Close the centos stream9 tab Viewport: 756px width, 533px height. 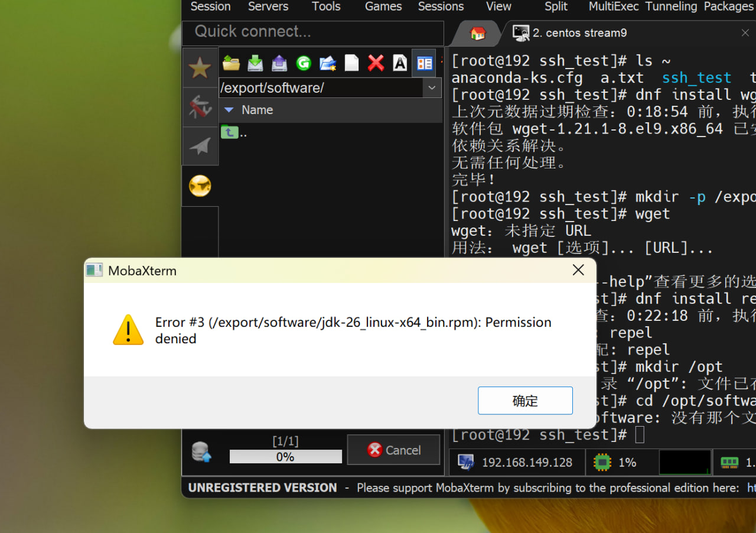[x=745, y=33]
